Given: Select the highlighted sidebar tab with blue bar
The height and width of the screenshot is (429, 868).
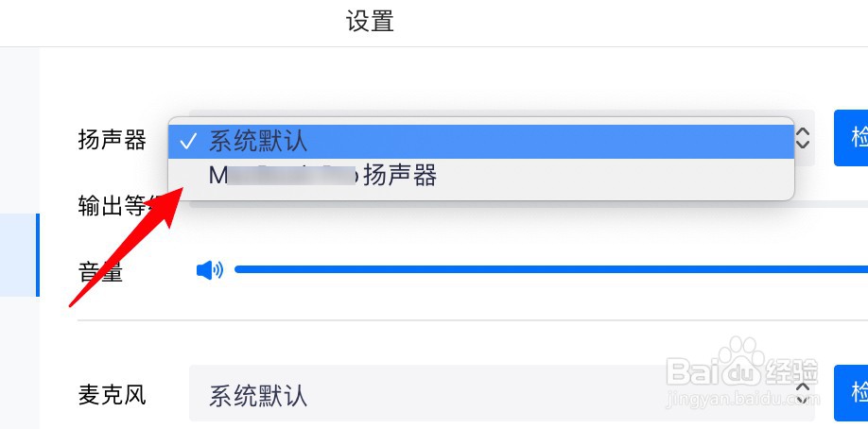Looking at the screenshot, I should [19, 255].
